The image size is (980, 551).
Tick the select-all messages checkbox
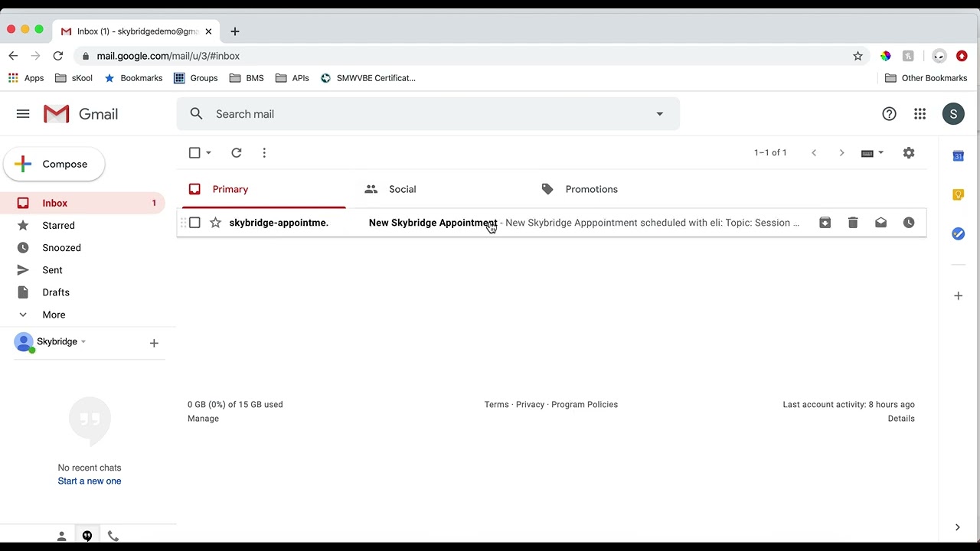coord(194,153)
